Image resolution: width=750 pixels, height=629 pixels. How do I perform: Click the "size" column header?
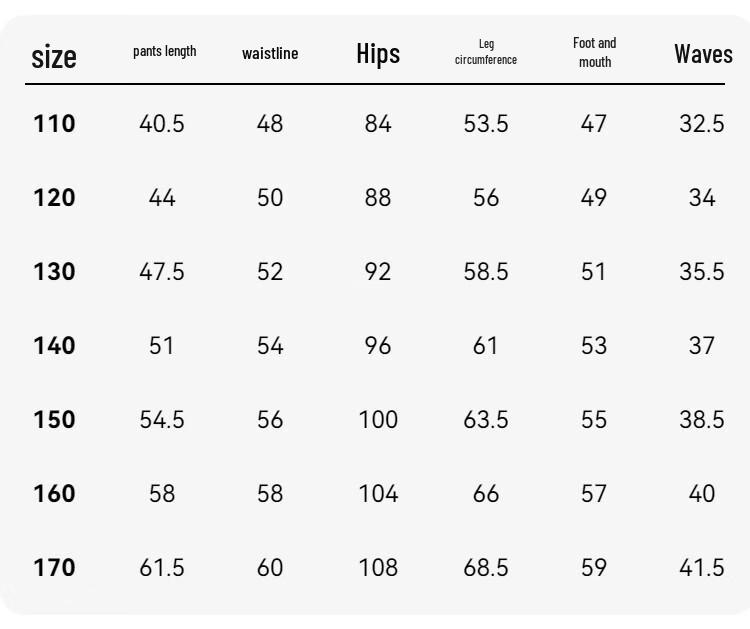(54, 57)
